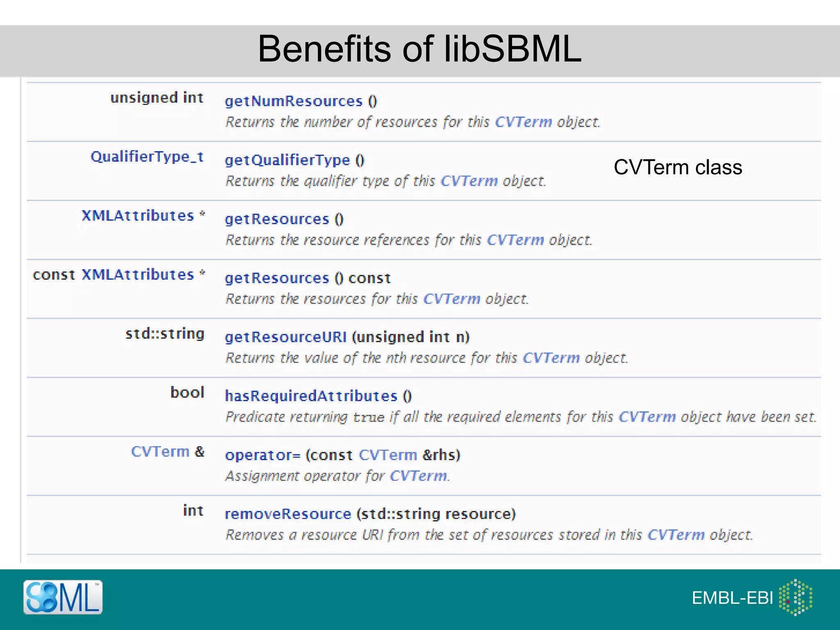Click CVTerm link in getNumResources description
Image resolution: width=840 pixels, height=630 pixels.
click(524, 122)
